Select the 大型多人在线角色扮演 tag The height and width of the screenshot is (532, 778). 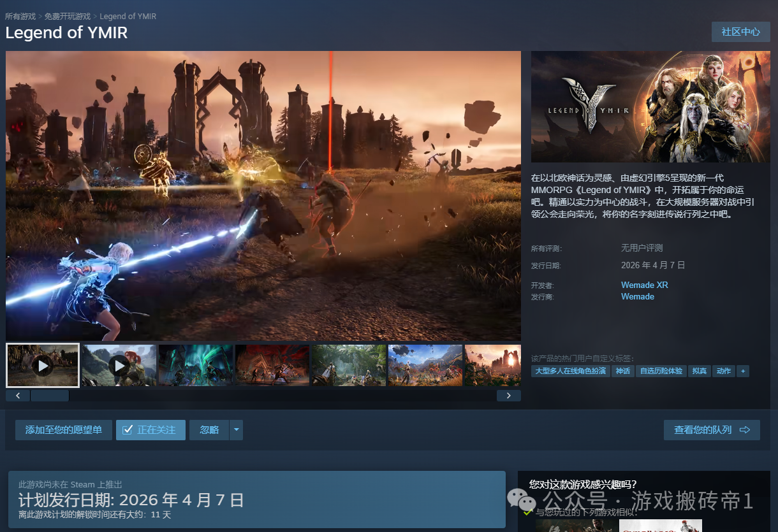point(570,371)
